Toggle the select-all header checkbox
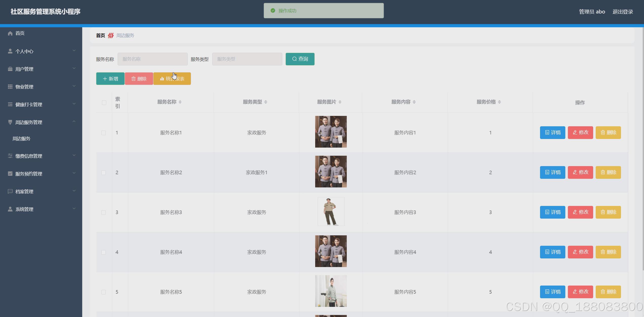The height and width of the screenshot is (317, 644). (104, 103)
